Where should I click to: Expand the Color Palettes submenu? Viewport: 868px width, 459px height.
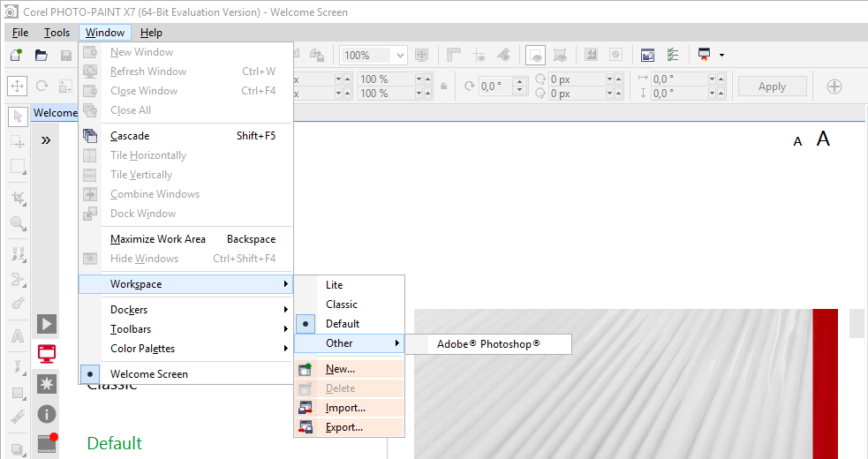(185, 349)
